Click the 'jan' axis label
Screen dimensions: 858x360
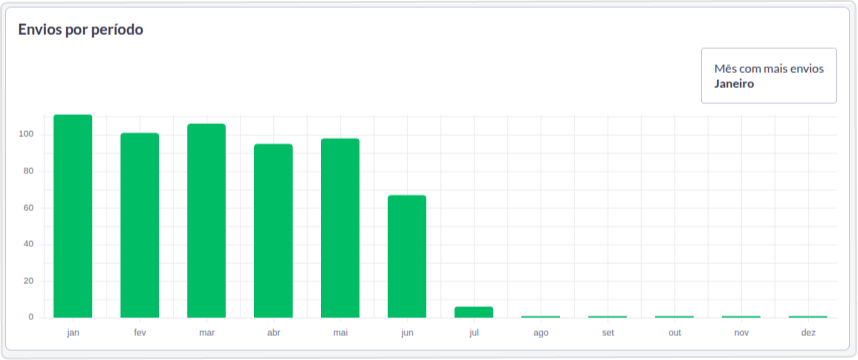[73, 333]
